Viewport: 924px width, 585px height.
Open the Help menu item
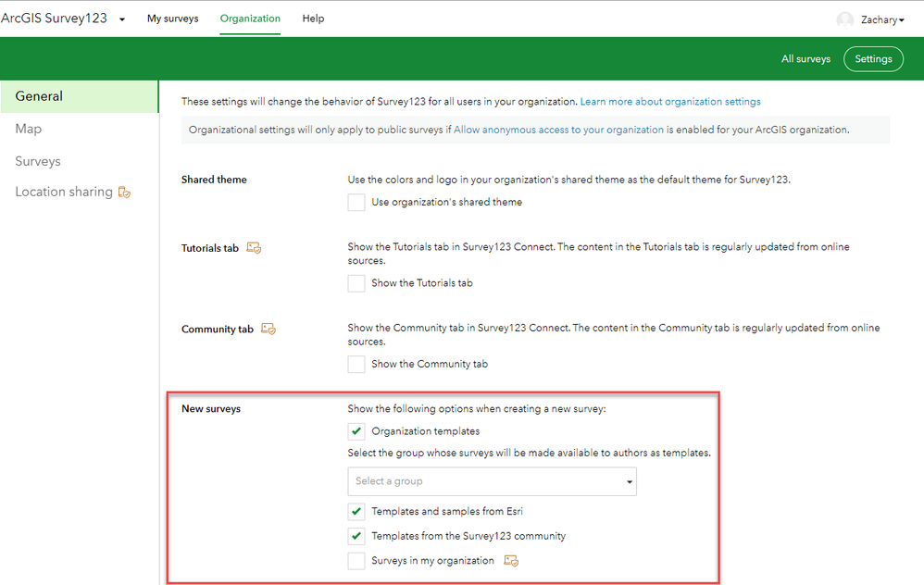coord(314,19)
